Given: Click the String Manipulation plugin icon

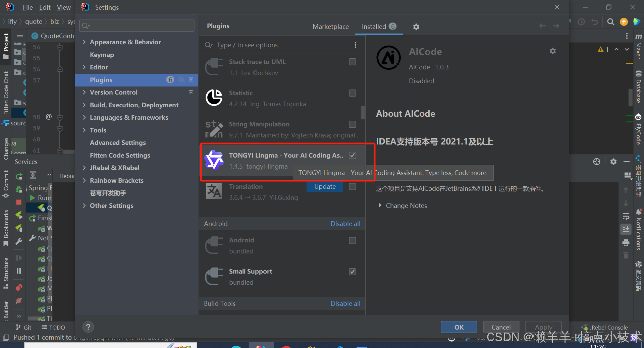Looking at the screenshot, I should pyautogui.click(x=214, y=129).
